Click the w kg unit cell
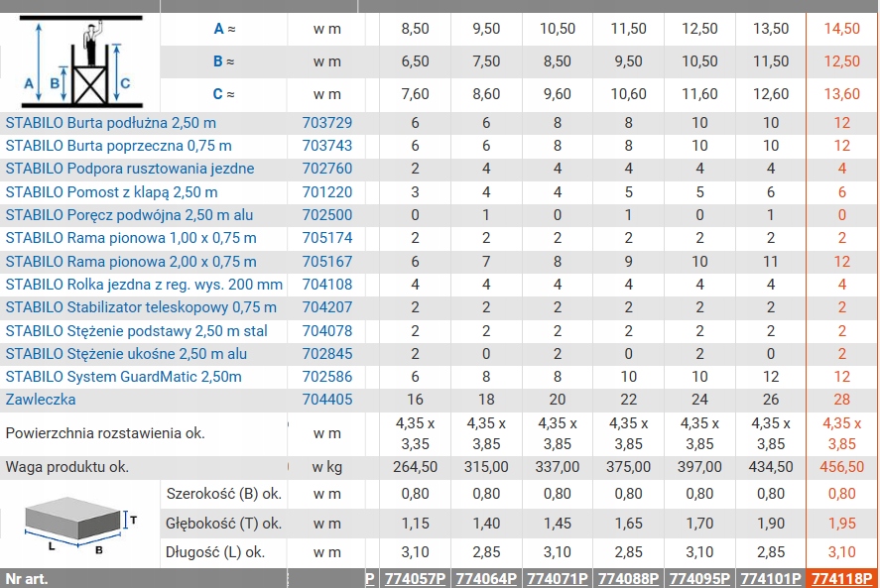The height and width of the screenshot is (588, 880). [x=327, y=467]
